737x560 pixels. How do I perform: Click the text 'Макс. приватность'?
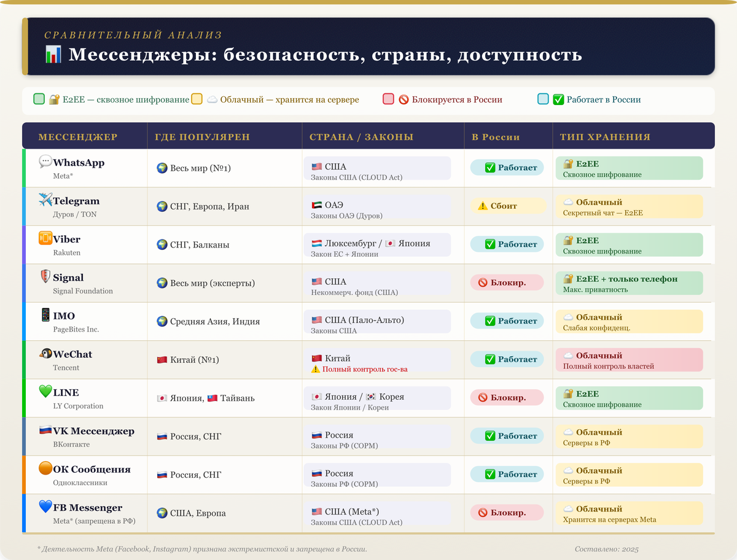point(595,289)
